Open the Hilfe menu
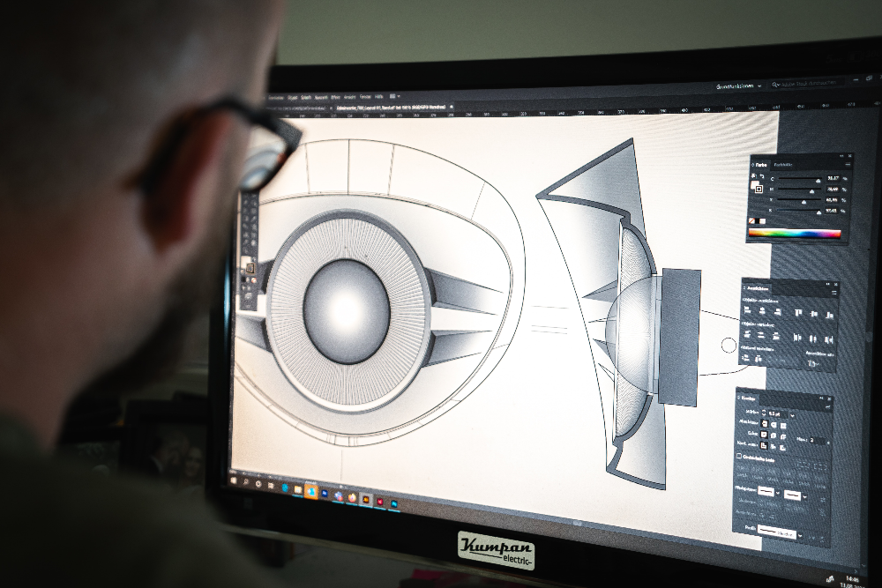The image size is (882, 588). point(378,96)
